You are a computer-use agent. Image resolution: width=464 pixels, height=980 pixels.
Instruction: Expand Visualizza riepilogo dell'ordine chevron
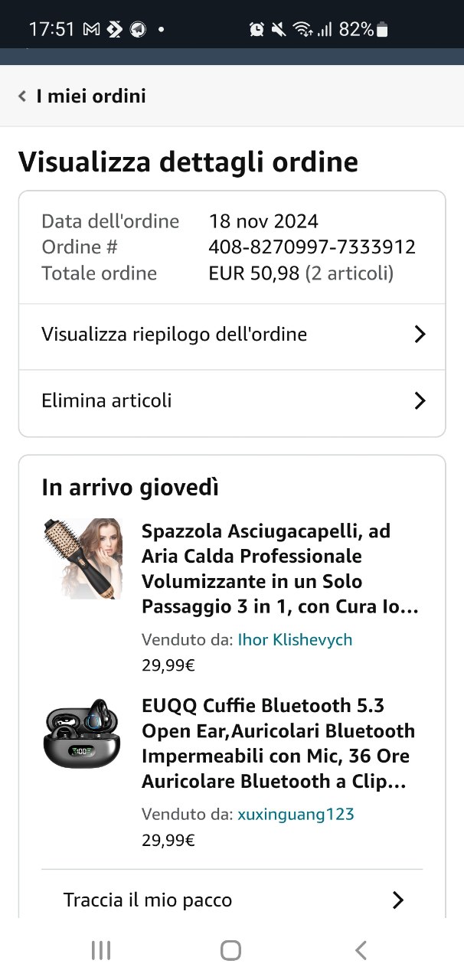419,335
